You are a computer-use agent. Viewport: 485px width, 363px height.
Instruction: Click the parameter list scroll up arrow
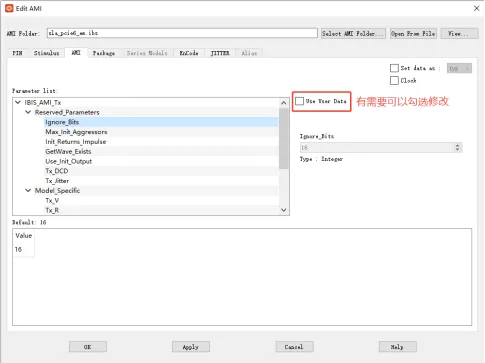pyautogui.click(x=284, y=103)
